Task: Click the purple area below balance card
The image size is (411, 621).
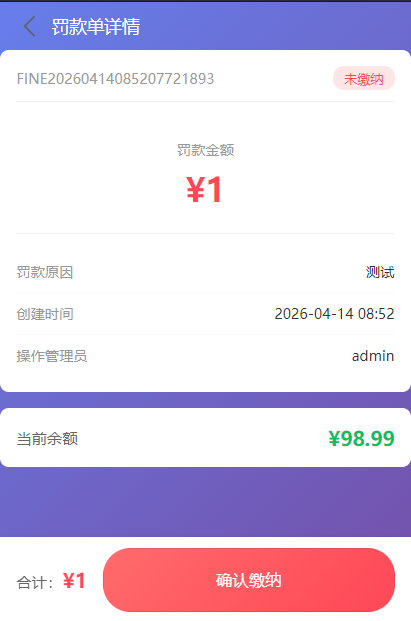Action: point(206,502)
